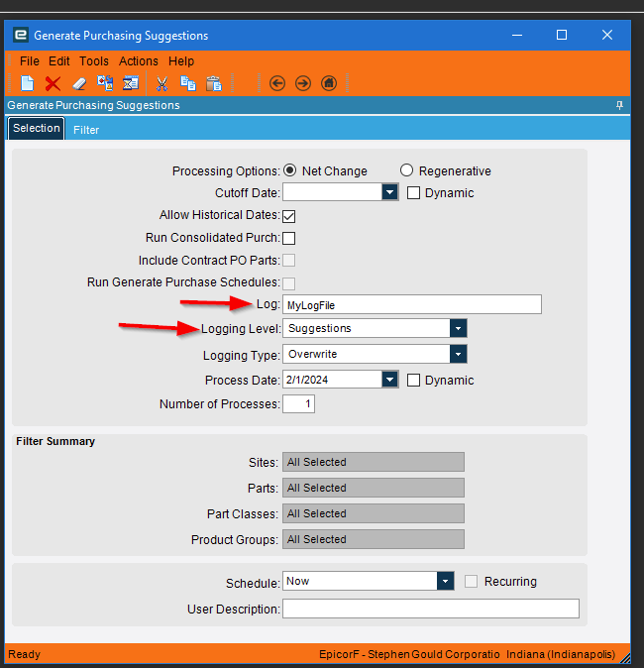Expand the Schedule dropdown
Screen dimensions: 644x668
(445, 581)
